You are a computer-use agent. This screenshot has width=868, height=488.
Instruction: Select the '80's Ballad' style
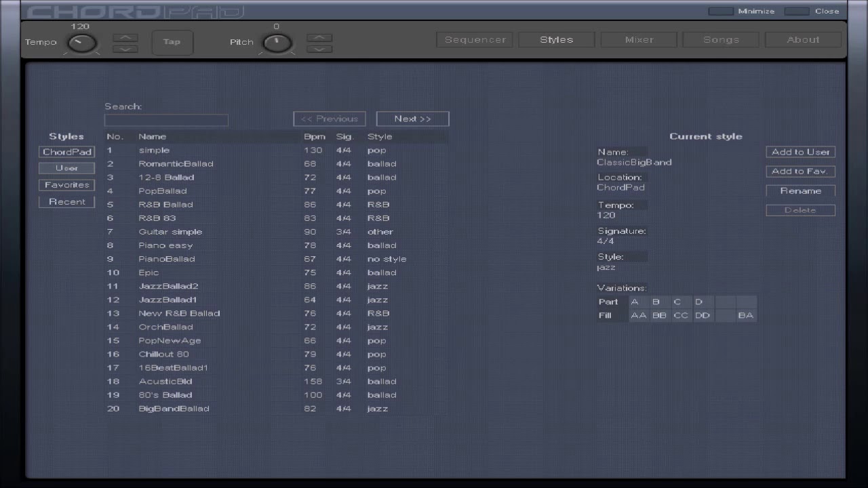[x=276, y=395]
